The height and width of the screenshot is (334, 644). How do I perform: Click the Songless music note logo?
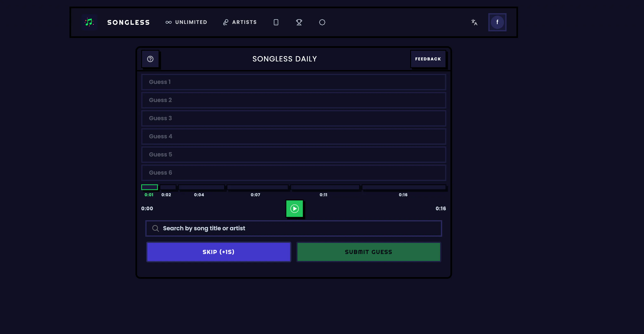89,22
